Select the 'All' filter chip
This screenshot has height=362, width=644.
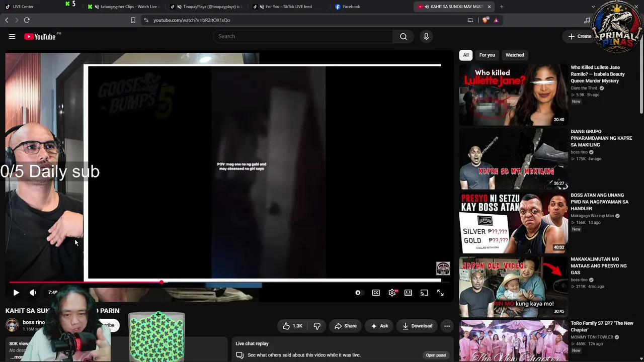pos(466,55)
